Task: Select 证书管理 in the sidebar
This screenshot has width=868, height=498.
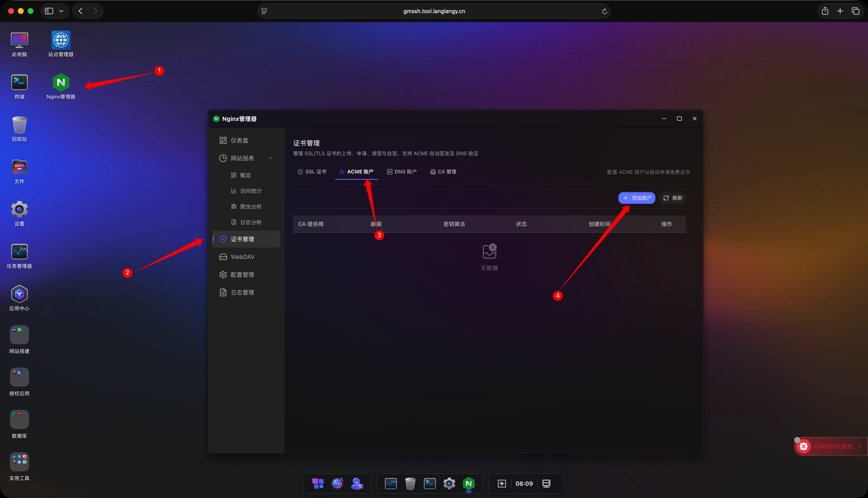Action: [x=246, y=239]
